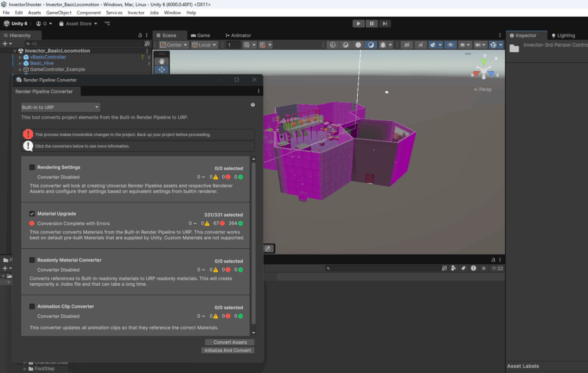Image resolution: width=588 pixels, height=373 pixels.
Task: Toggle the grid snapping button in Scene toolbar
Action: point(246,45)
